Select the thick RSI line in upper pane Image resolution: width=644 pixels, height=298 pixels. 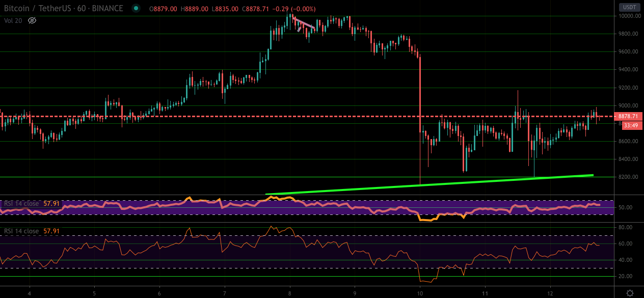pyautogui.click(x=306, y=206)
